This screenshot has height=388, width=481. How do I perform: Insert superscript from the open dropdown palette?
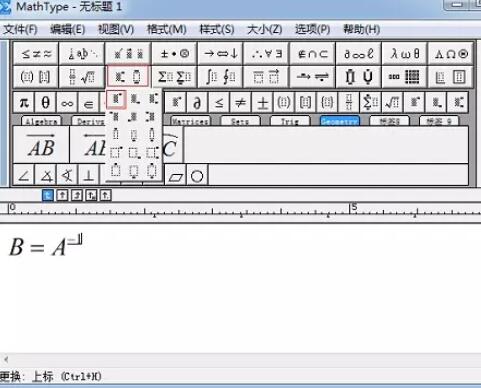click(116, 99)
